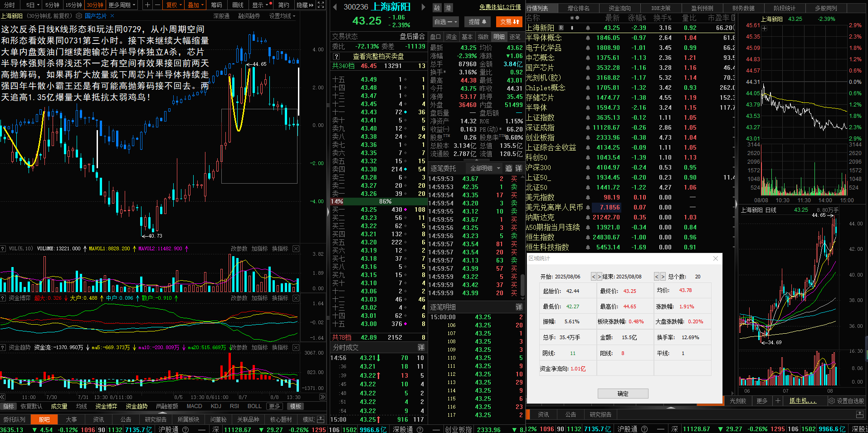
Task: Go to previous stock with left arrow
Action: pyautogui.click(x=335, y=7)
